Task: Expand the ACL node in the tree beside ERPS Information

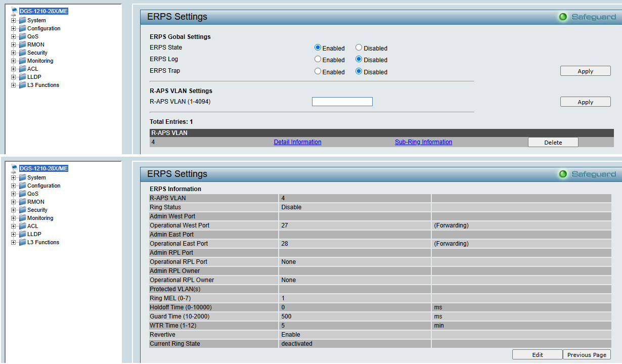Action: click(x=13, y=226)
